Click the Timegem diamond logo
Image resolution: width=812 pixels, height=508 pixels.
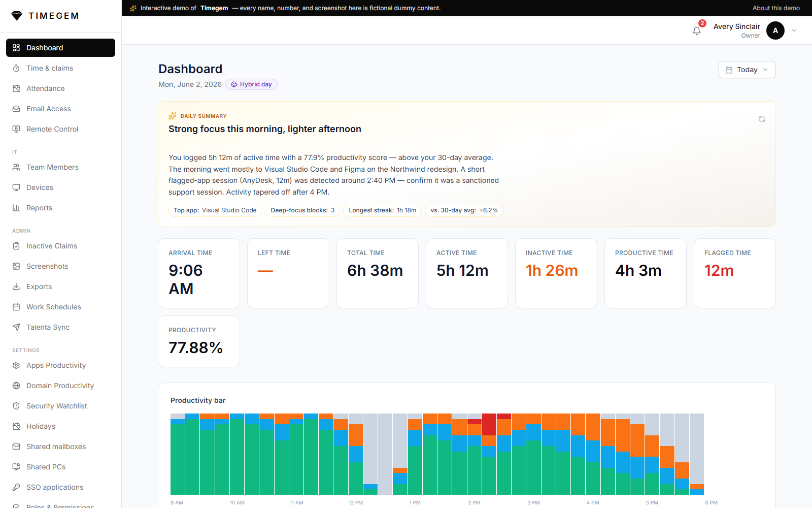tap(17, 16)
